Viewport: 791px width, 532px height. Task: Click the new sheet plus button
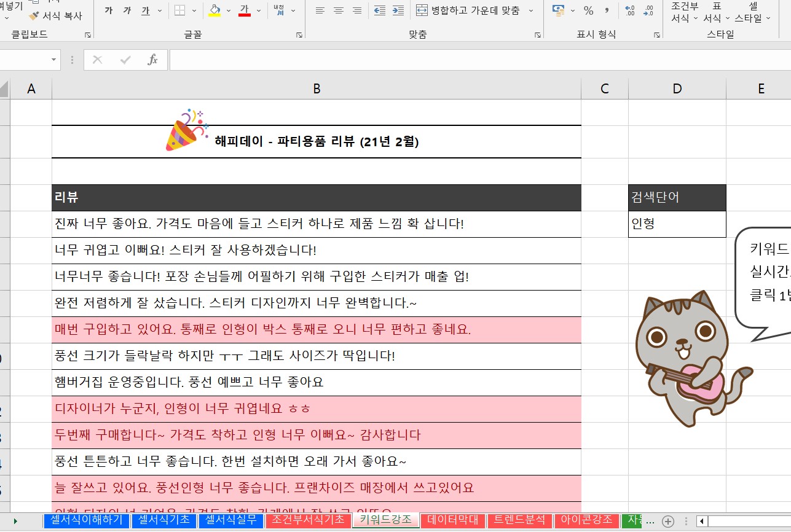[x=668, y=521]
